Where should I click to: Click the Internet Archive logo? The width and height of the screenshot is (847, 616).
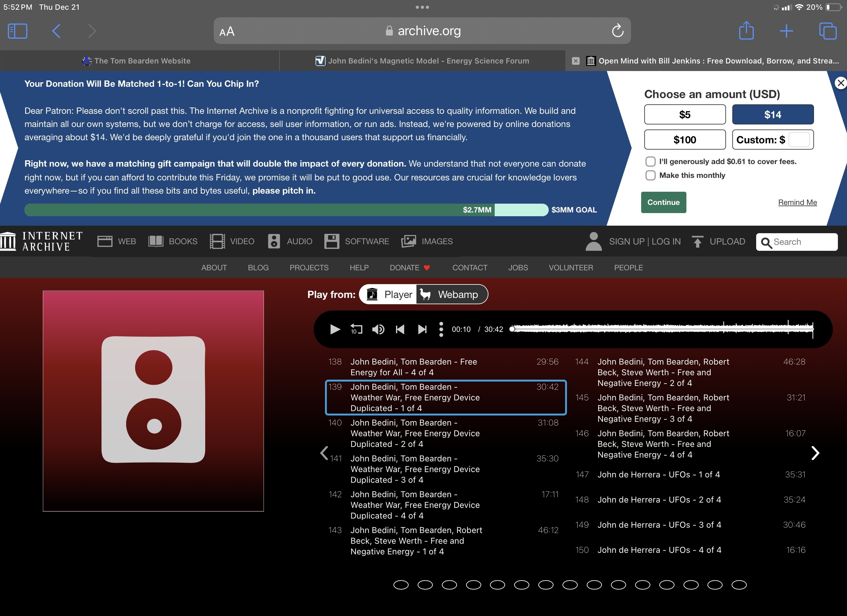[41, 241]
